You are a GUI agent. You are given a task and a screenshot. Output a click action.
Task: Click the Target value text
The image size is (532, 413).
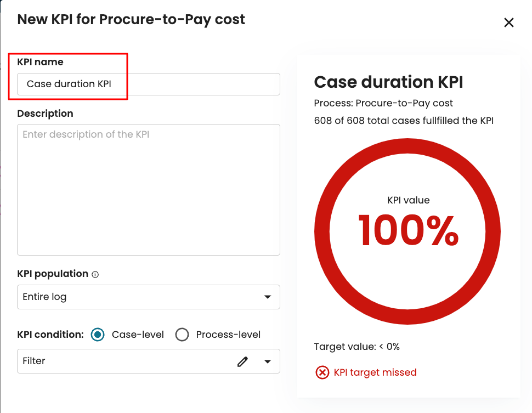pos(356,347)
